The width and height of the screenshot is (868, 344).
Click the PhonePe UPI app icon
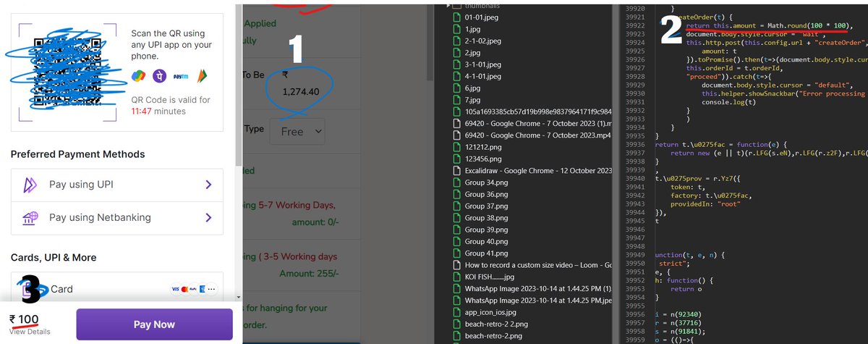click(x=159, y=75)
